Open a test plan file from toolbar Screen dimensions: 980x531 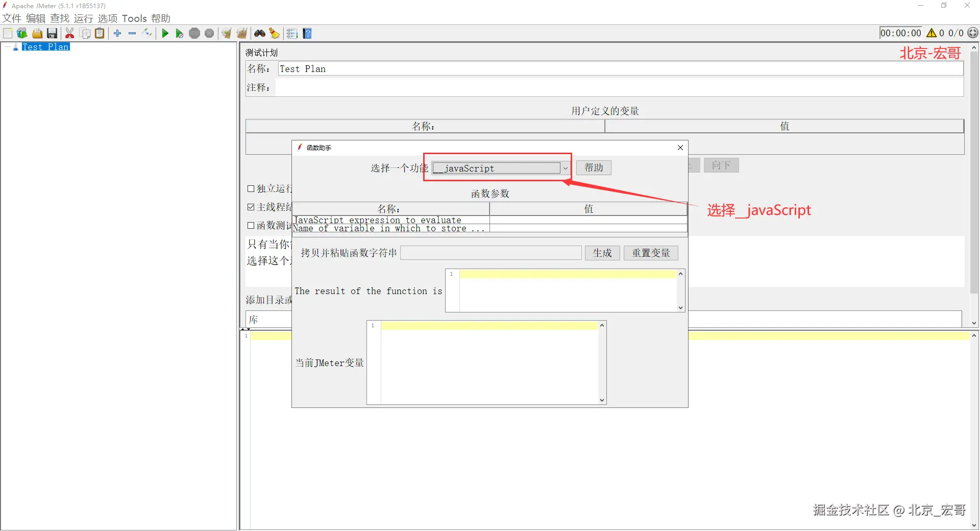[x=37, y=33]
